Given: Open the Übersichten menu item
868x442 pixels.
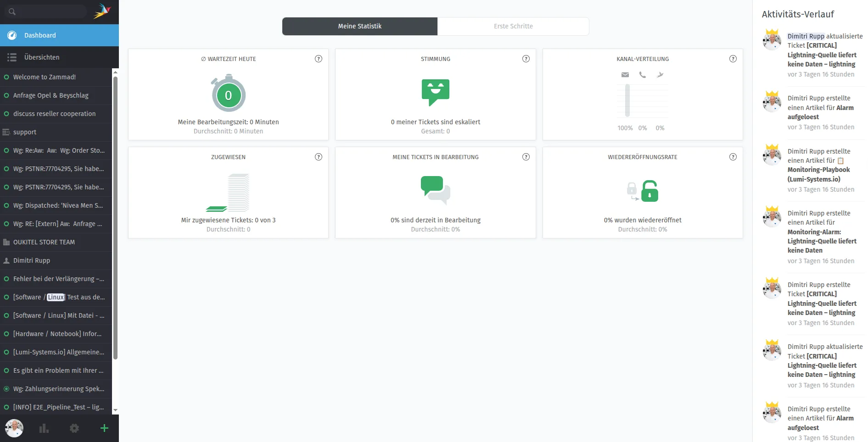Looking at the screenshot, I should pos(59,57).
